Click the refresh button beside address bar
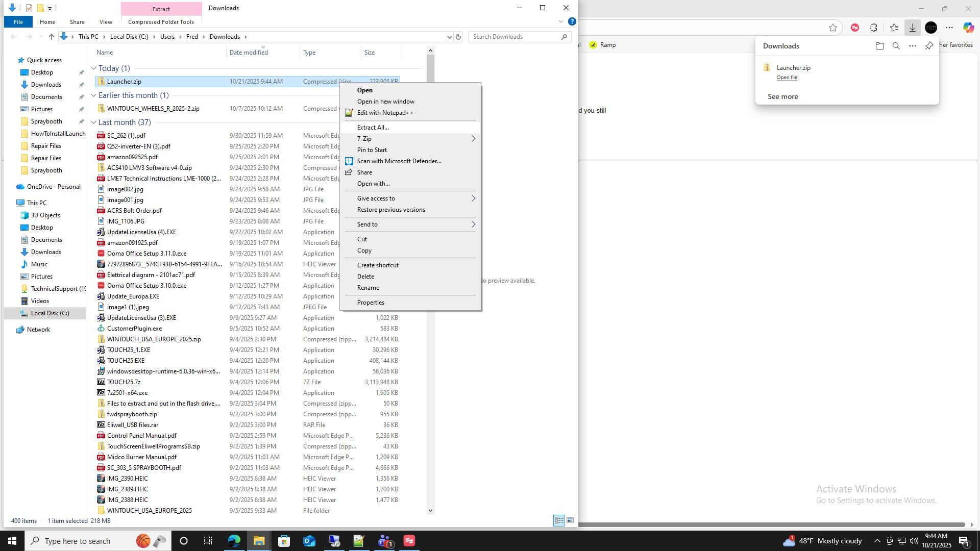Image resolution: width=980 pixels, height=551 pixels. pos(458,37)
